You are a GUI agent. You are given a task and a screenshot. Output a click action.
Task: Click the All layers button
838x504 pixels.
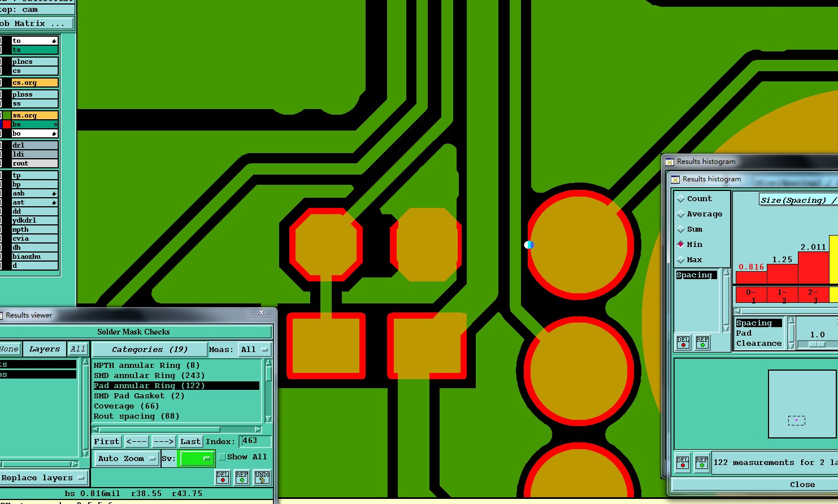pos(78,349)
